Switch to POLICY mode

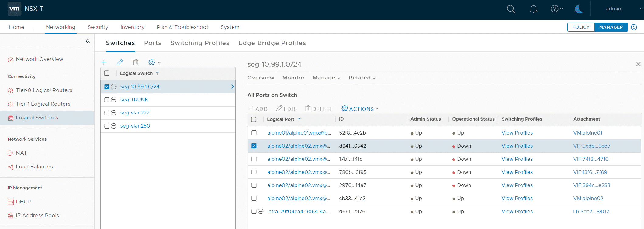tap(581, 27)
